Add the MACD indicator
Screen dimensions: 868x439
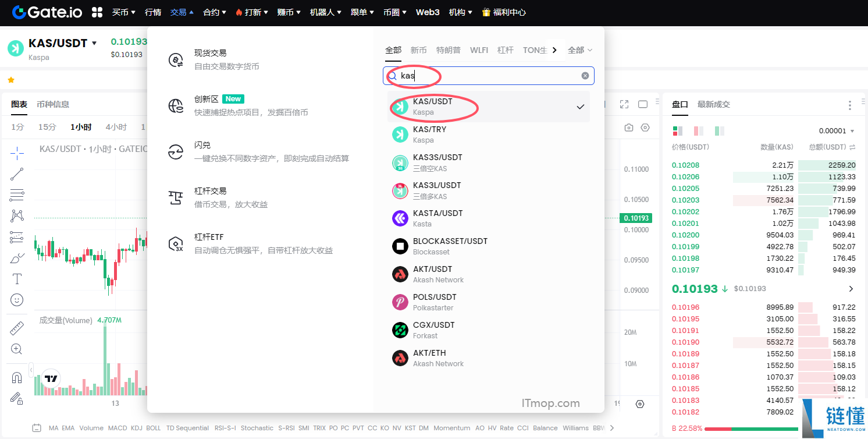pos(118,428)
